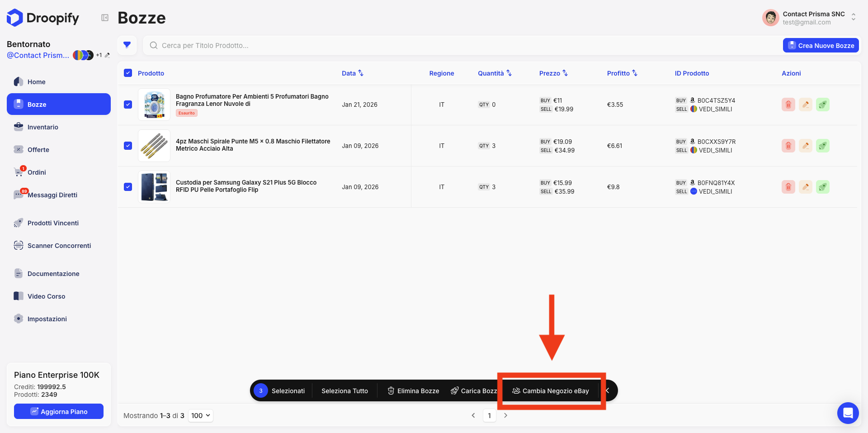Click the Crea Nuove Bozze button

point(821,45)
